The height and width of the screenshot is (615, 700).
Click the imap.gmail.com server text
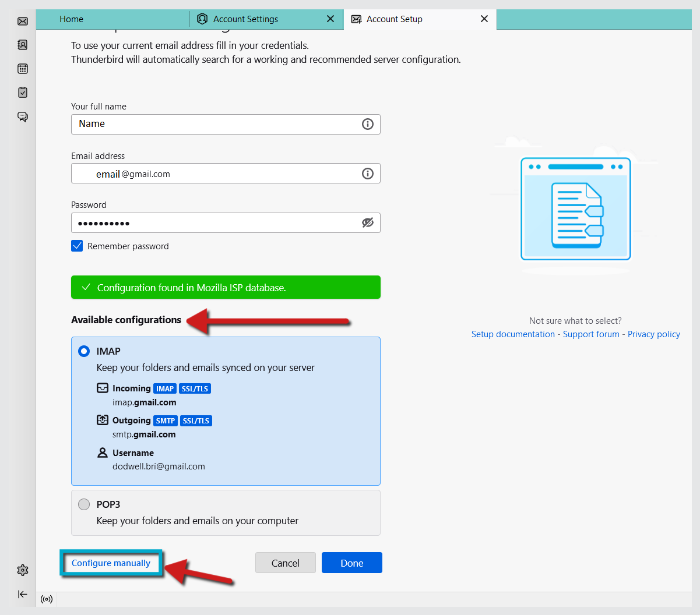tap(145, 402)
